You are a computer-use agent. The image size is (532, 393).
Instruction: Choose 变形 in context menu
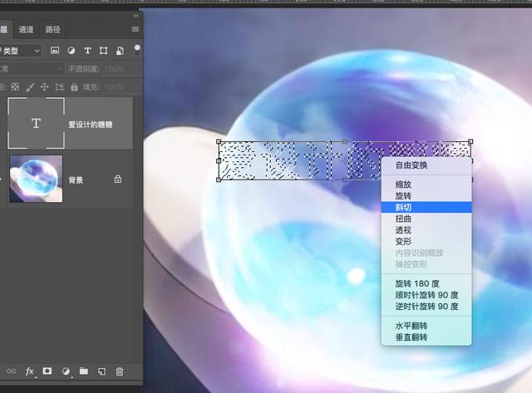click(x=426, y=242)
